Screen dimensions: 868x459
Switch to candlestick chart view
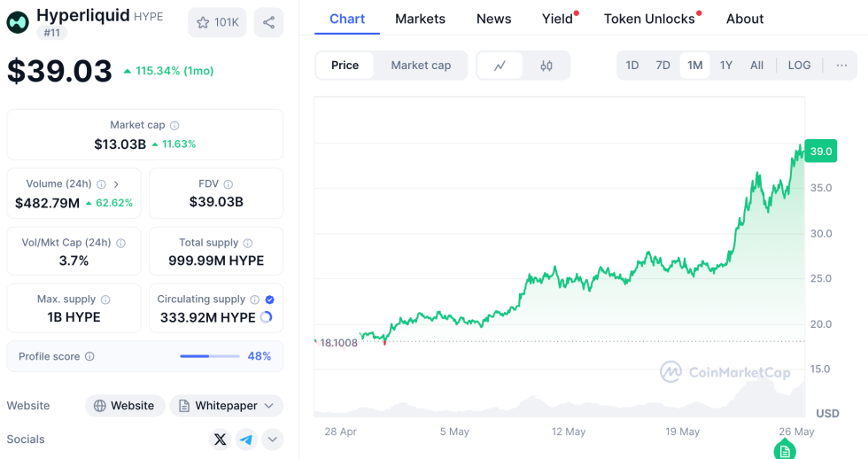click(x=546, y=66)
